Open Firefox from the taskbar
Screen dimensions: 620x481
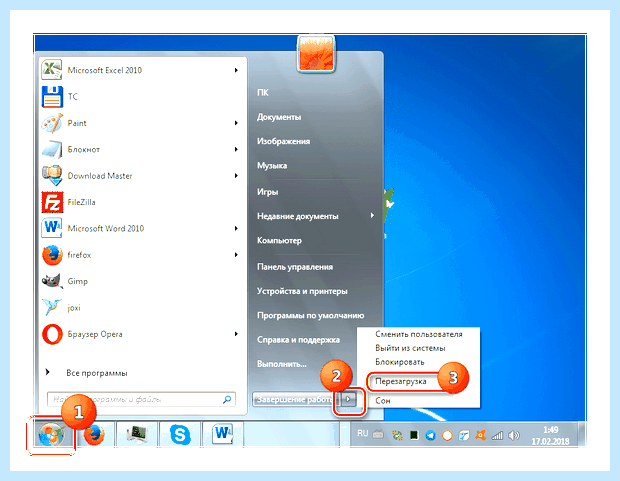tap(95, 435)
